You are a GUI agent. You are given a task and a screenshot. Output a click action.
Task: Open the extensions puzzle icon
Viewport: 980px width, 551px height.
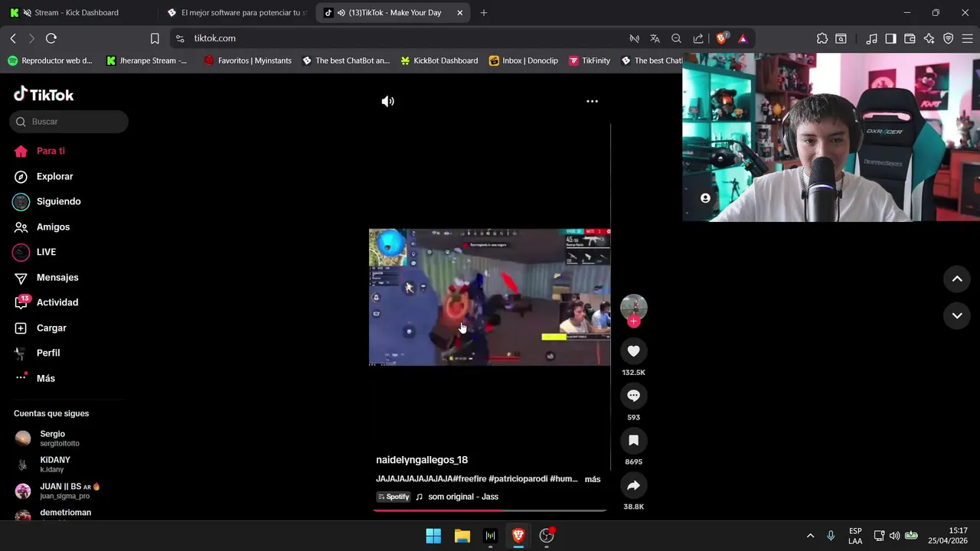coord(822,38)
